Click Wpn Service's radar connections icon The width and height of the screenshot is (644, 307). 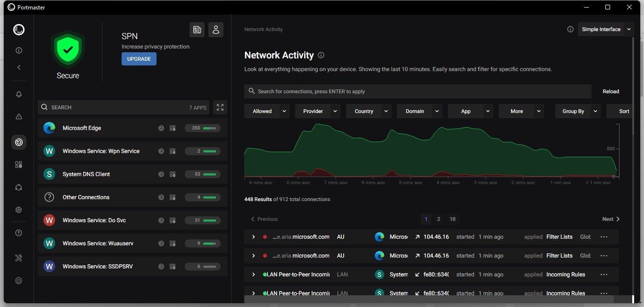coord(161,151)
